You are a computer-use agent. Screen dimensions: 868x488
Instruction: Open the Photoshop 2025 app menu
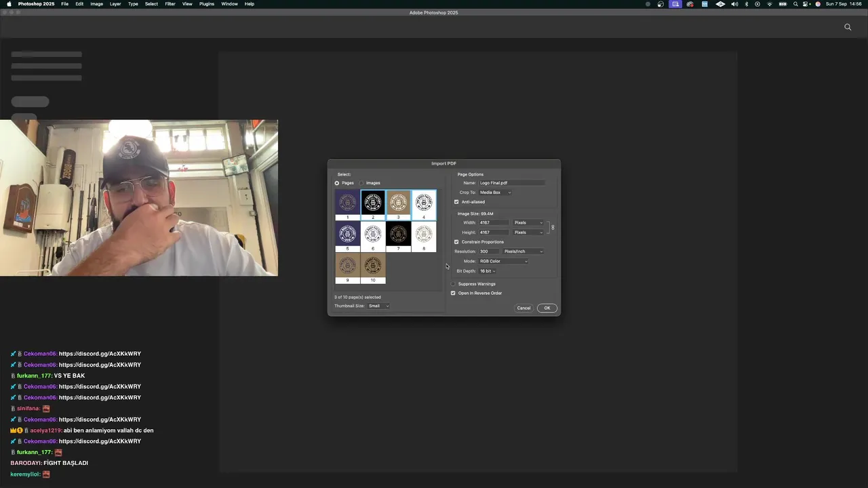click(36, 4)
